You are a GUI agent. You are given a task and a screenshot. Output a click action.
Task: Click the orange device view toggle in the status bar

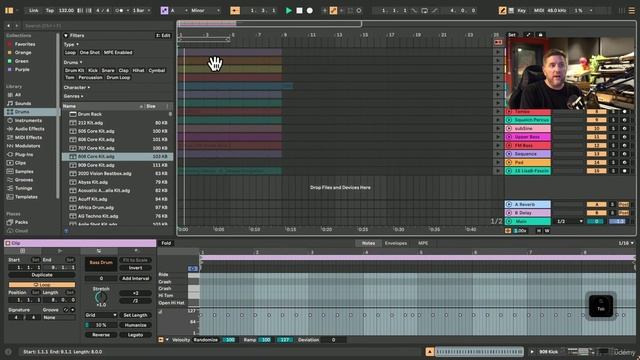[429, 352]
